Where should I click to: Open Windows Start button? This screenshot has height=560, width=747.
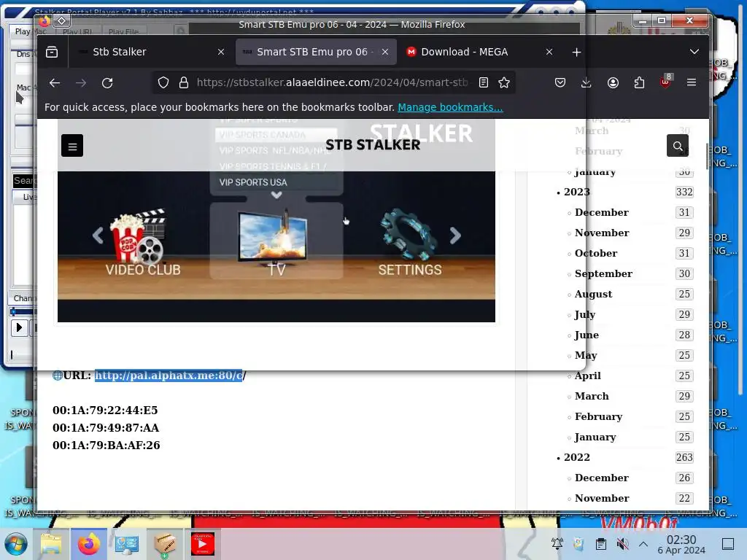(x=16, y=544)
